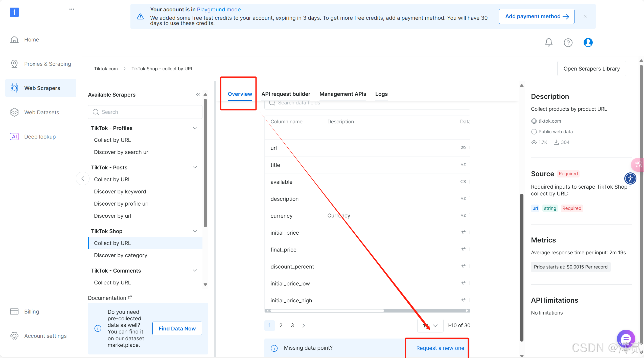Collapse Available Scrapers panel with double-chevron
This screenshot has width=644, height=358.
[198, 95]
